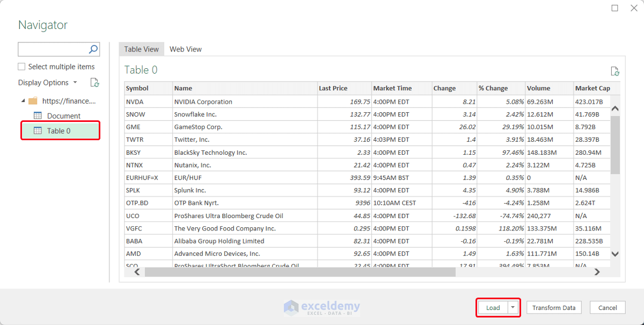Screen dimensions: 644x325
Task: Click the -132.68 change cell
Action: click(x=455, y=215)
